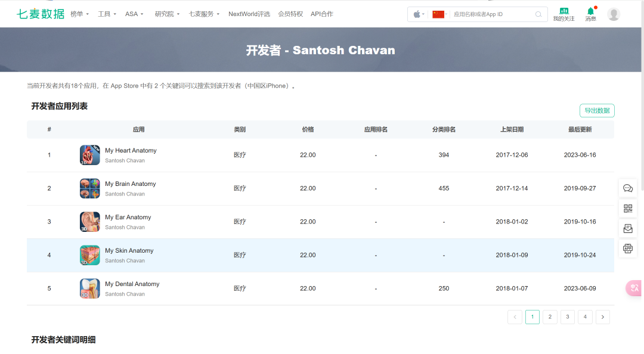Viewport: 644px width, 354px height.
Task: Click the search magnifier icon
Action: click(x=538, y=14)
